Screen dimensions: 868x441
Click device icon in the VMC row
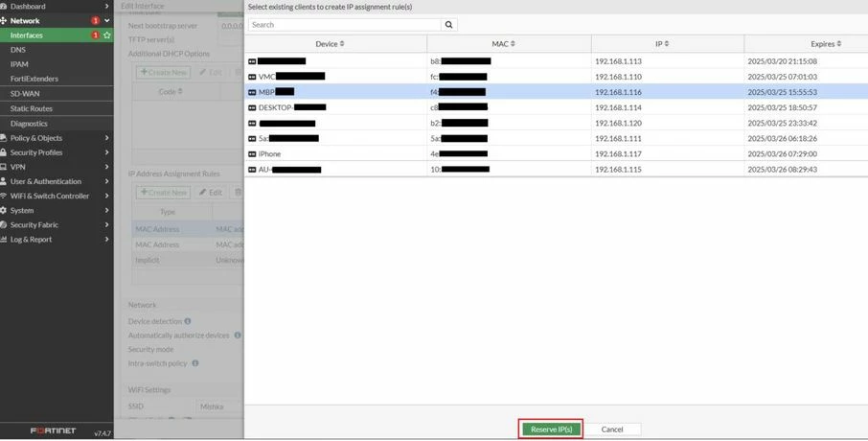tap(252, 77)
